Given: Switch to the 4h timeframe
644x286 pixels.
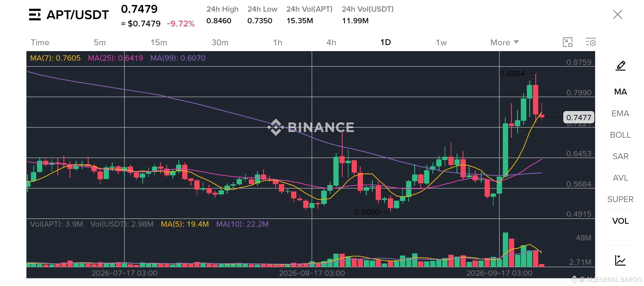Looking at the screenshot, I should [x=331, y=42].
